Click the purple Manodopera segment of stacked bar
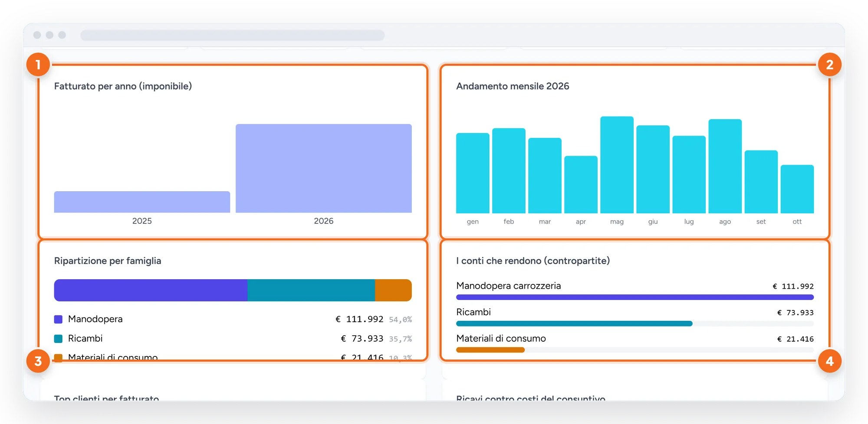Viewport: 868px width, 424px height. 151,290
